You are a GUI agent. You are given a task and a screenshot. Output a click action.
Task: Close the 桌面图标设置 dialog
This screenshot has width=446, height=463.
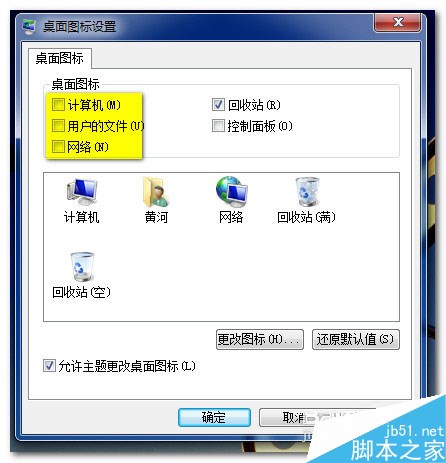pos(397,23)
